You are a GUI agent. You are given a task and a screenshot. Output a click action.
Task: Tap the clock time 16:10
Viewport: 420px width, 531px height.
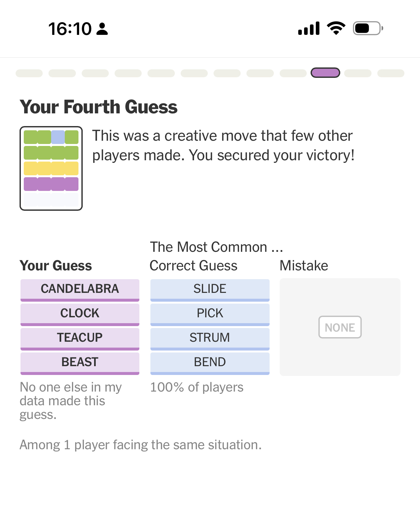click(70, 29)
